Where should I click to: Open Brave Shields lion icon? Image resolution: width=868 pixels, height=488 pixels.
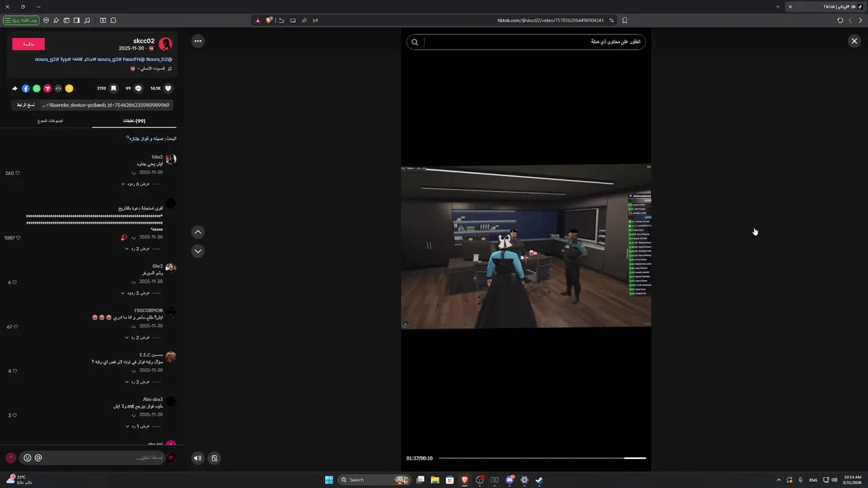coord(269,20)
